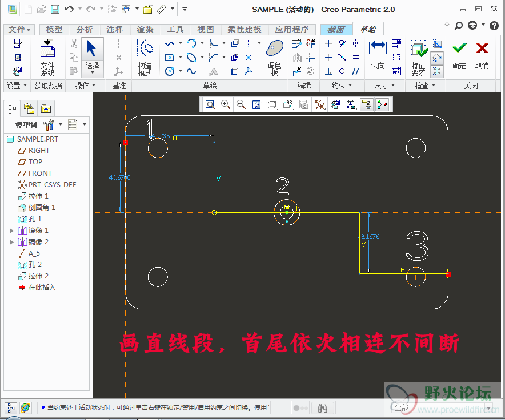Switch to Folder Browser tab icon
The height and width of the screenshot is (420, 505).
29,108
